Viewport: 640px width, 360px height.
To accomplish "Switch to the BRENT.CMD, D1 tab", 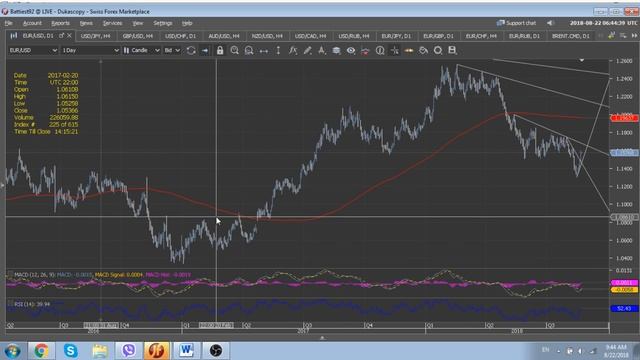I will [x=571, y=36].
